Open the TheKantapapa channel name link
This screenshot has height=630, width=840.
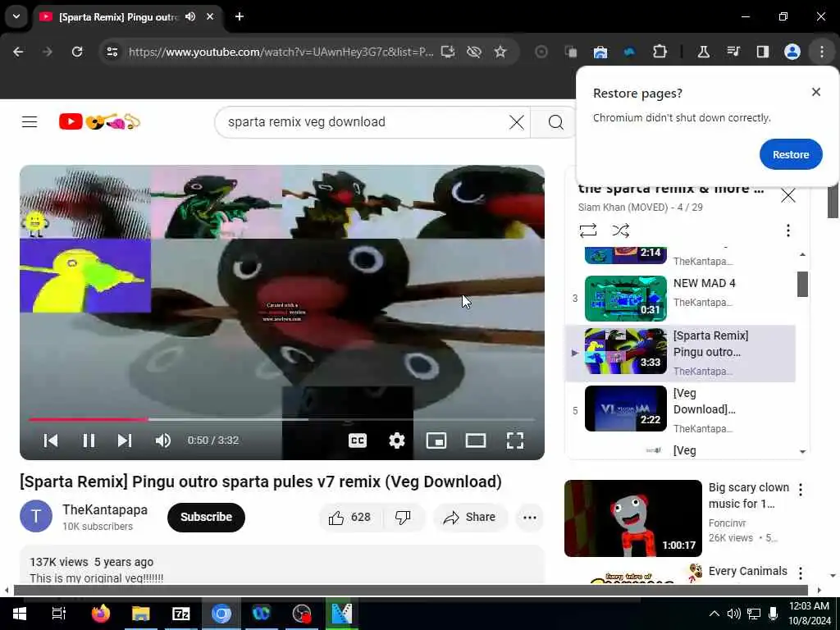tap(105, 510)
